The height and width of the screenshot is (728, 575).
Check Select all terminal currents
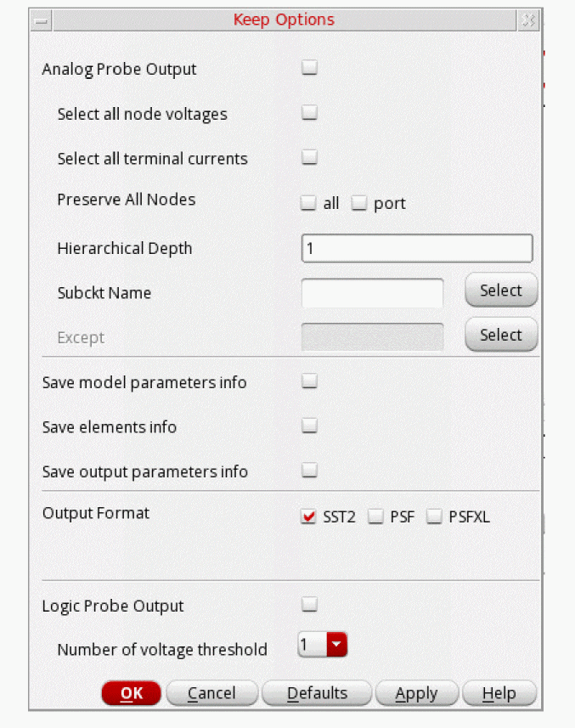310,156
